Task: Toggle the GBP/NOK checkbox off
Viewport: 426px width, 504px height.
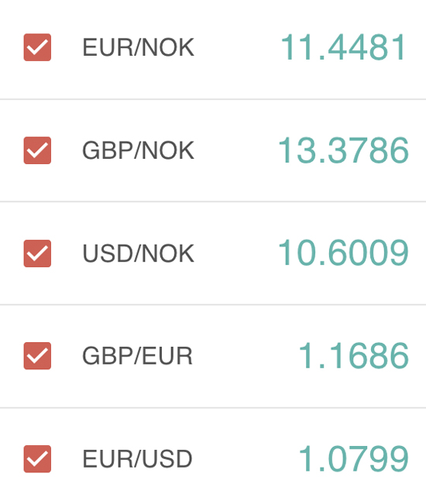Action: coord(37,150)
